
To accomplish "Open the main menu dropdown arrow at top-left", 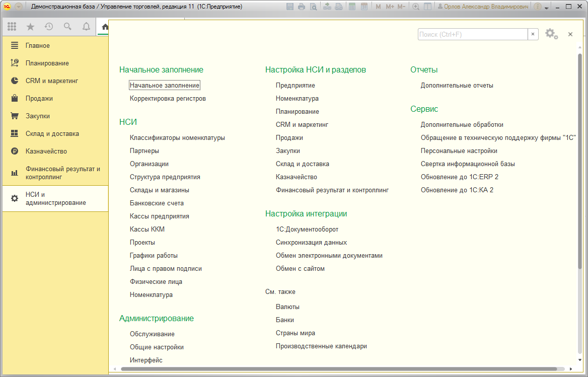I will tap(19, 7).
